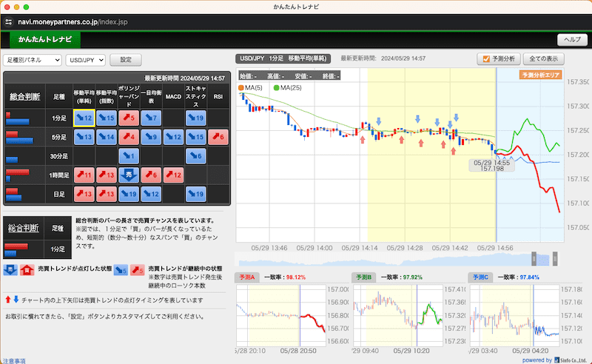Click the 予測分析エリア orange label
Screen dimensions: 592x364
[541, 75]
